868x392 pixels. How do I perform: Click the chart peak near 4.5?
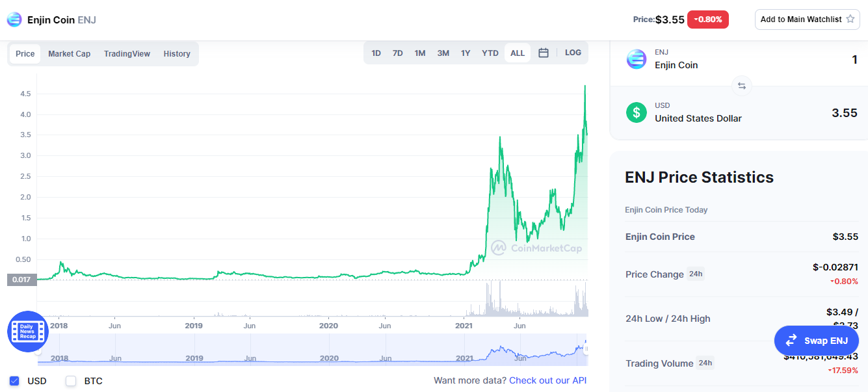(x=585, y=86)
